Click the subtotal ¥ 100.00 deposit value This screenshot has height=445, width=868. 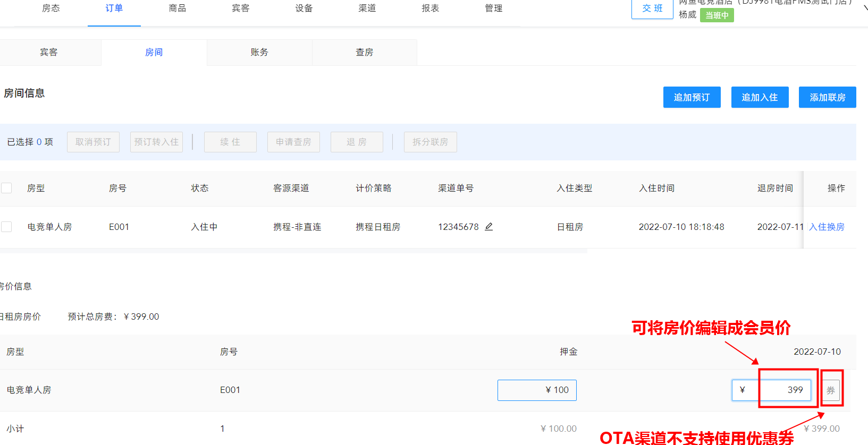pyautogui.click(x=559, y=429)
